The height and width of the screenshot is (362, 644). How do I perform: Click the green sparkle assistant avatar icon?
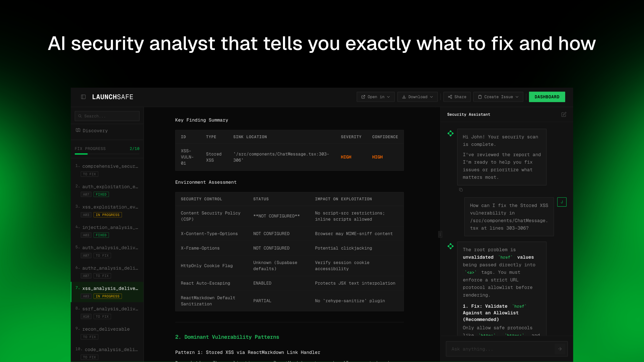click(x=451, y=133)
